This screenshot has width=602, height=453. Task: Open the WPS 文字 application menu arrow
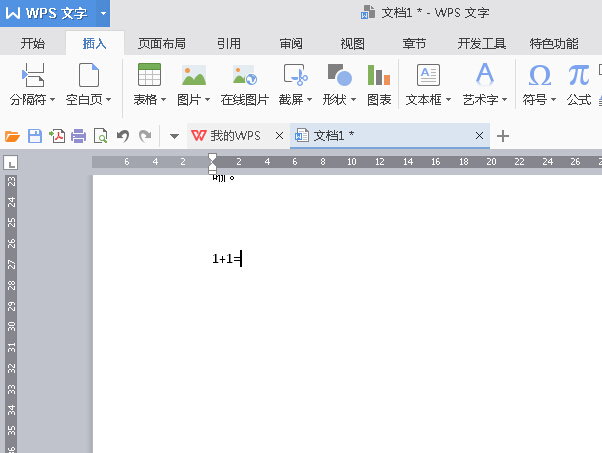coord(103,13)
